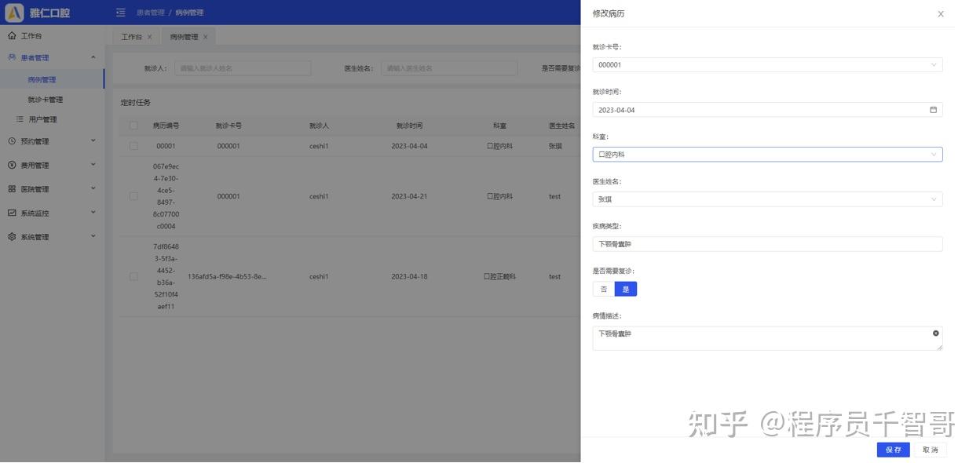Close the 工作台 tab with its X
The width and height of the screenshot is (980, 463).
pos(150,37)
